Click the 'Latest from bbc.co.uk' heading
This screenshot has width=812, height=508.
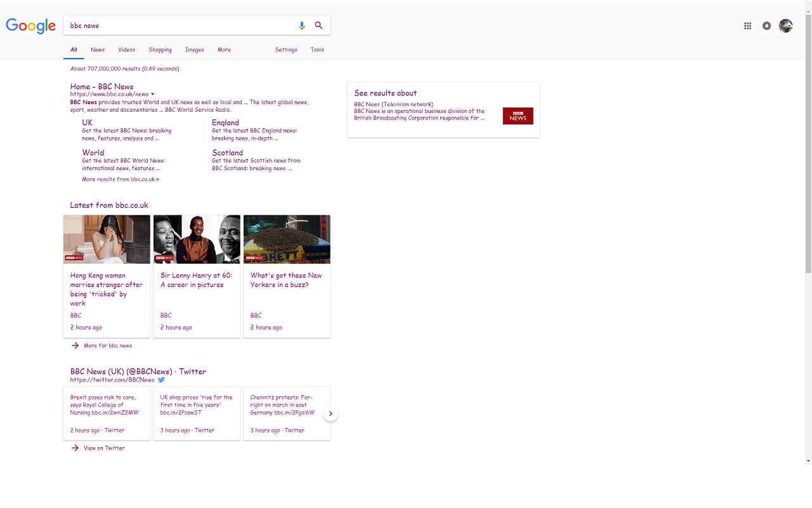(x=109, y=205)
